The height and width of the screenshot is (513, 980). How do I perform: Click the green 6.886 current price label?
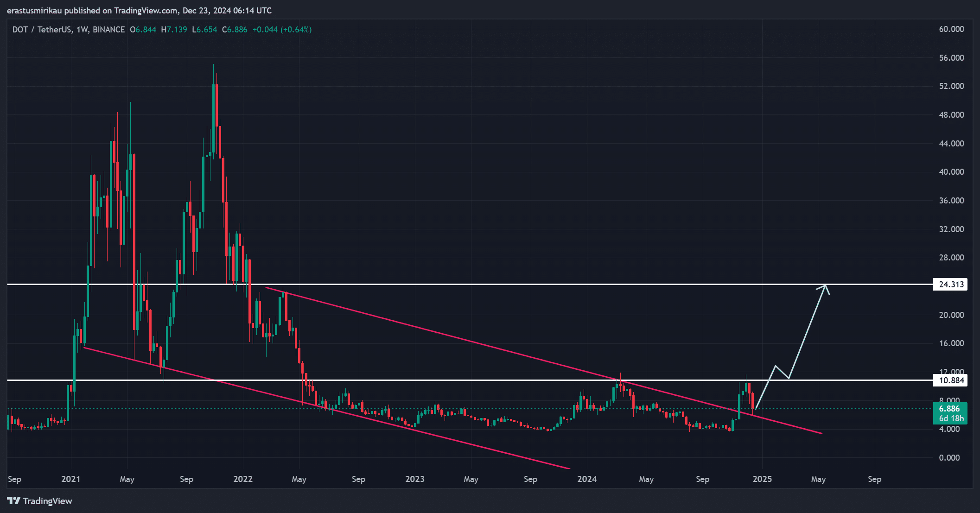(949, 409)
